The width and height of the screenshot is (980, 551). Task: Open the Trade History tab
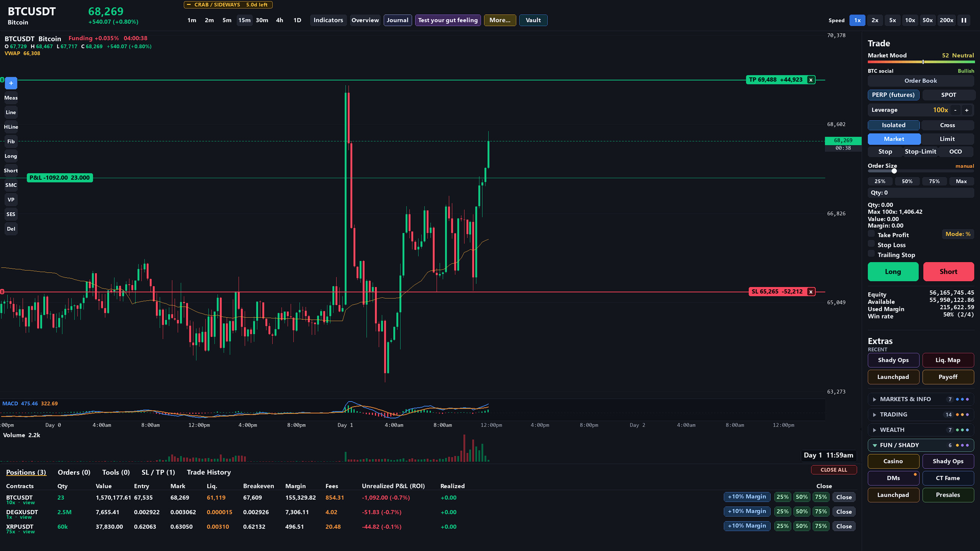[x=209, y=472]
